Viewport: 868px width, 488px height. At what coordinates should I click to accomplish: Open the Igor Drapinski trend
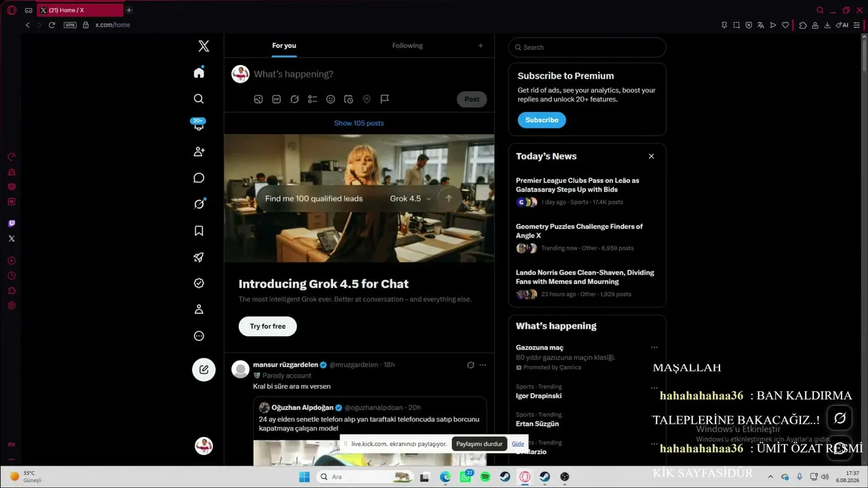point(539,396)
